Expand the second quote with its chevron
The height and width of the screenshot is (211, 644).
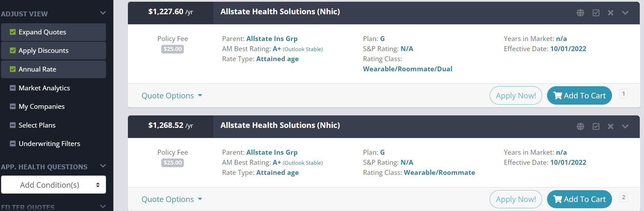pos(625,126)
